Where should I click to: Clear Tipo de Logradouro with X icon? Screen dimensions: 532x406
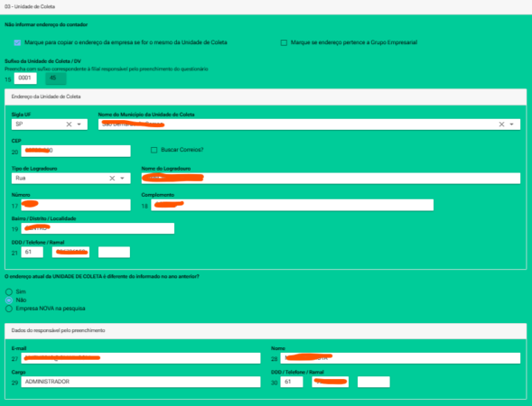click(x=112, y=179)
